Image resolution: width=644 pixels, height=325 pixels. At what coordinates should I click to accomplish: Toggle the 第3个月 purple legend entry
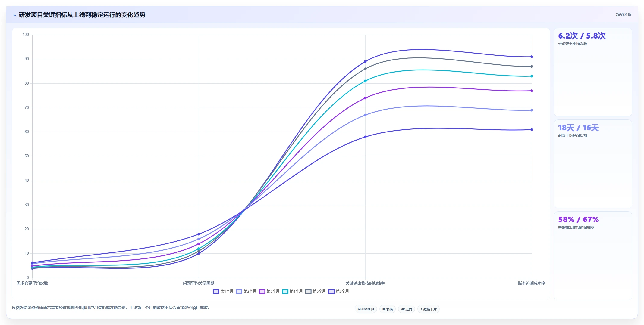(269, 291)
